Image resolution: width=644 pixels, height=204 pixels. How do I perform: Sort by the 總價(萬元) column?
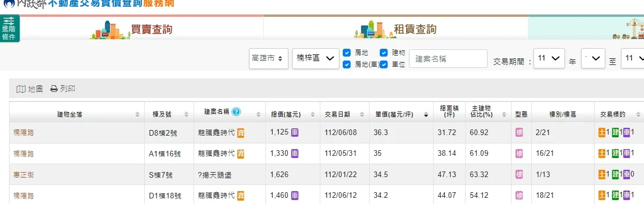293,114
